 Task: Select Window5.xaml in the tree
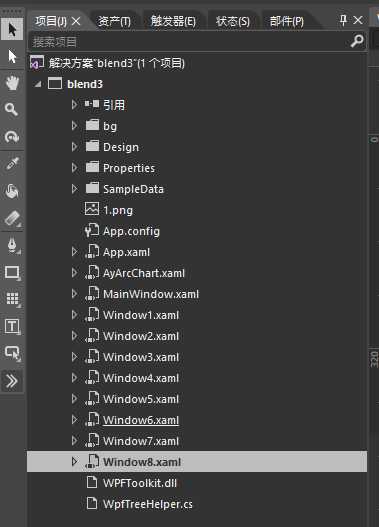click(141, 399)
